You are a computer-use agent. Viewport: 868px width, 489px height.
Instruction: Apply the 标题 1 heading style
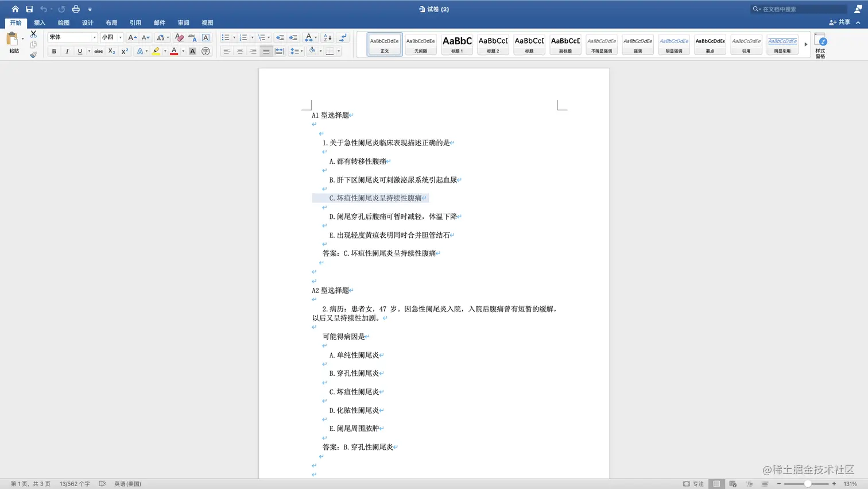[457, 44]
